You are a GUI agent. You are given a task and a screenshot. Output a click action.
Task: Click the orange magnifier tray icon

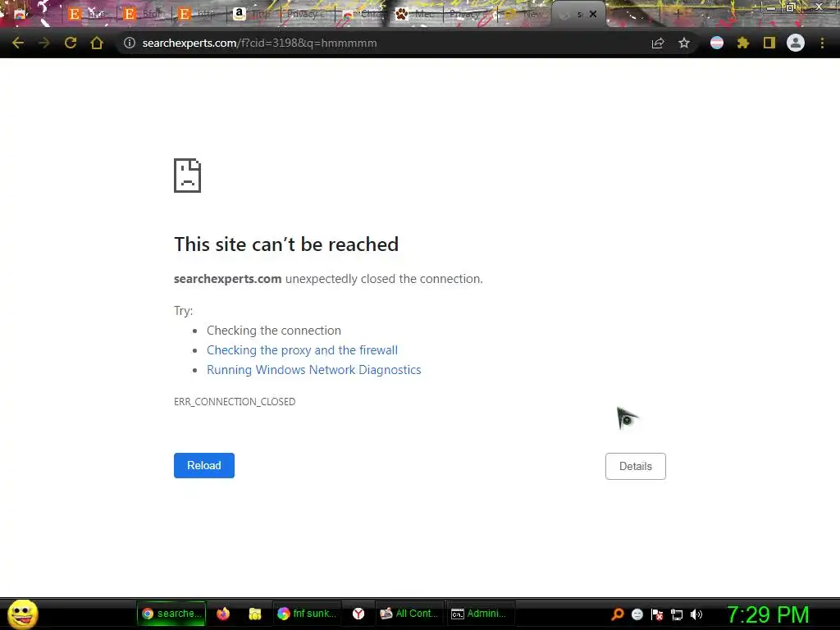[618, 614]
